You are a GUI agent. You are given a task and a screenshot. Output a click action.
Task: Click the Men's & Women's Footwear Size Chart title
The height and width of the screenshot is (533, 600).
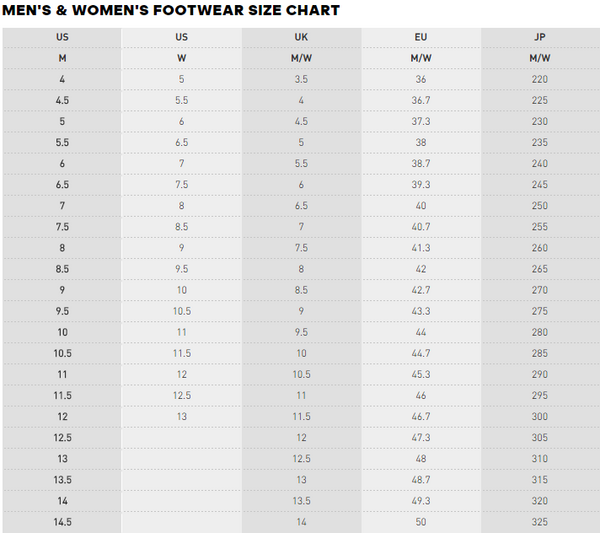pyautogui.click(x=170, y=11)
